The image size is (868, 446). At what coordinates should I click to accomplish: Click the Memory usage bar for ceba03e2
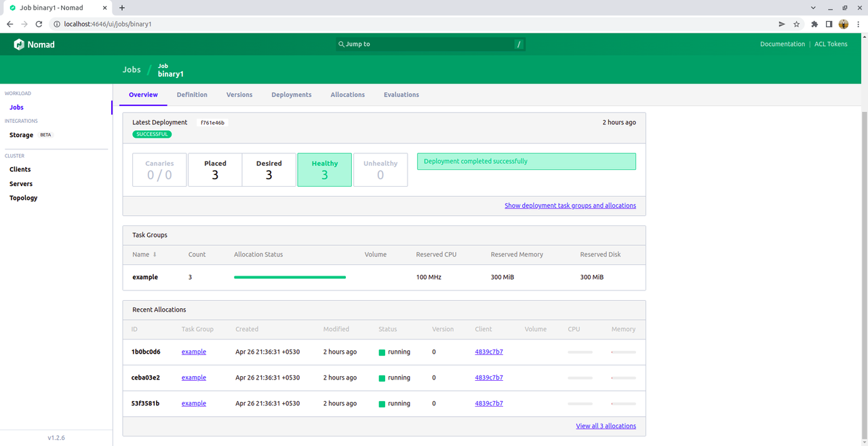(x=623, y=378)
